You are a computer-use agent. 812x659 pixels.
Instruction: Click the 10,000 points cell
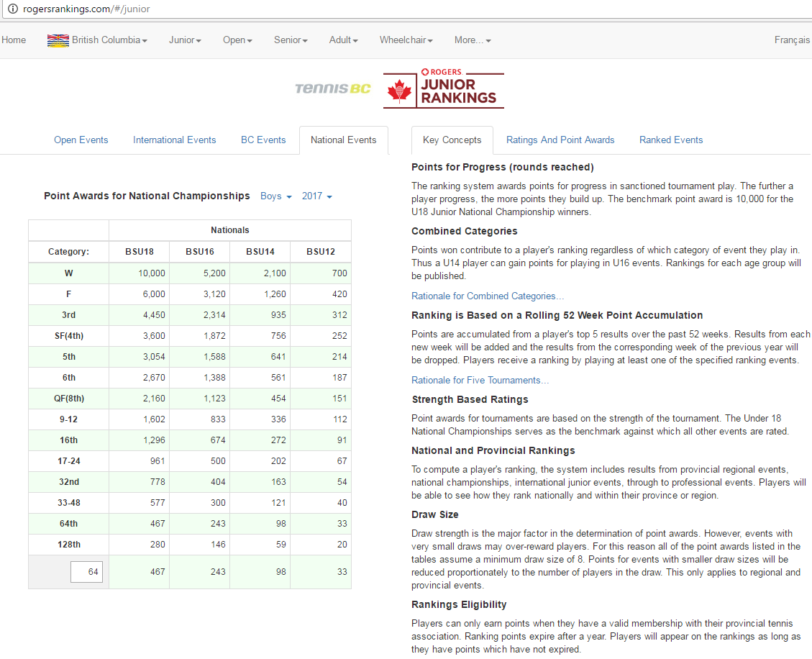[x=140, y=273]
